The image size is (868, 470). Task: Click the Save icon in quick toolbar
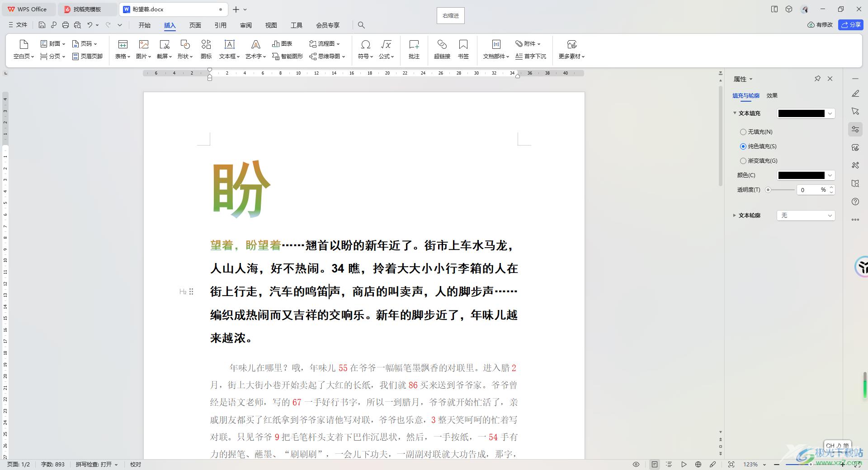[x=42, y=25]
